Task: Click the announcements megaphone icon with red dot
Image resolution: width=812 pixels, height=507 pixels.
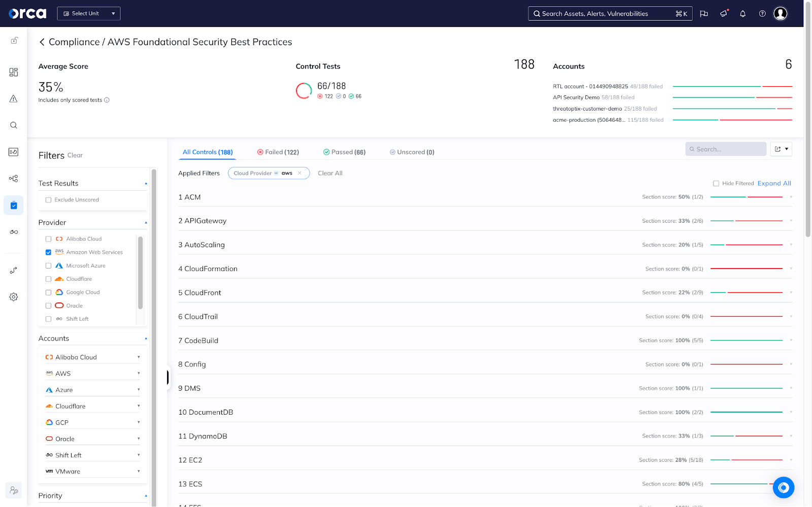Action: click(723, 13)
